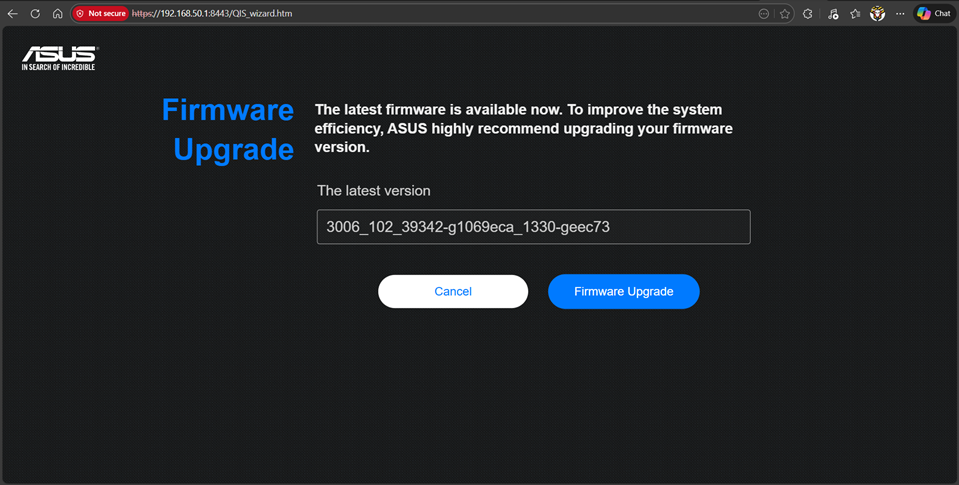
Task: Click the ASUS logo
Action: coord(59,58)
